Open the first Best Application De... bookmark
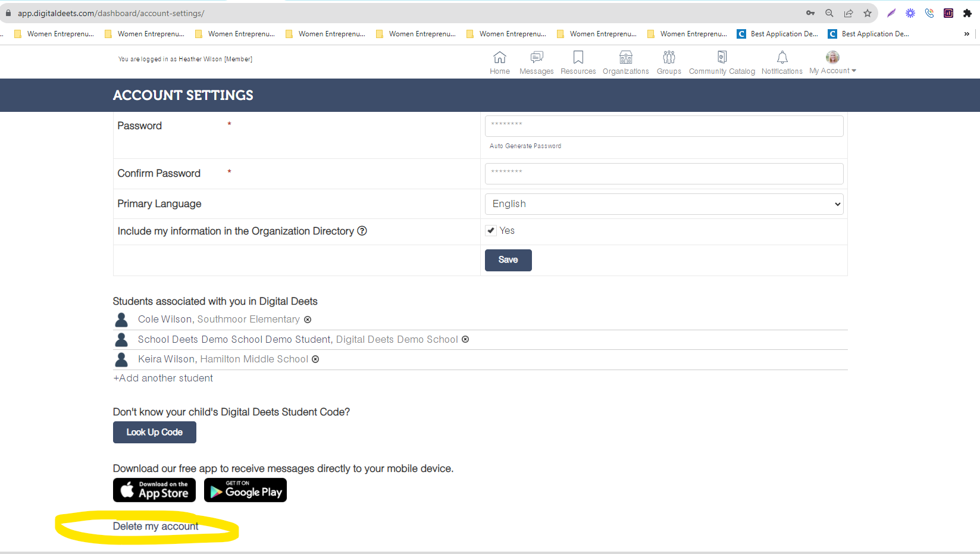The image size is (980, 554). [x=778, y=34]
